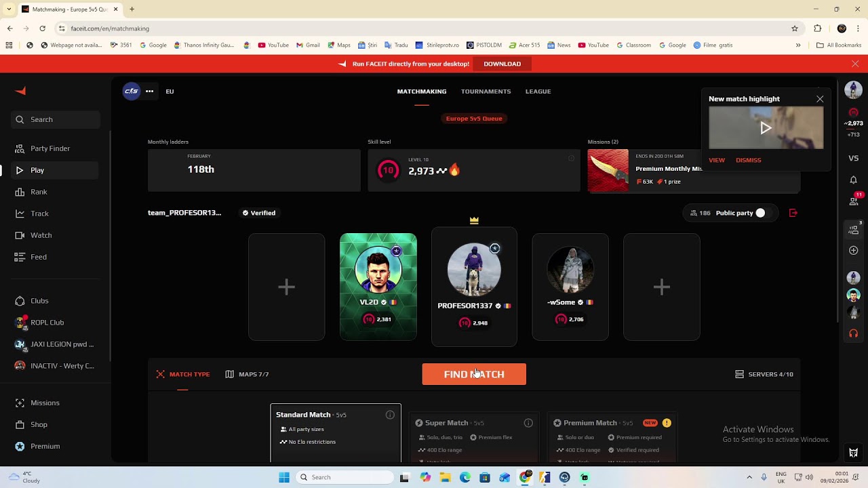Image resolution: width=868 pixels, height=488 pixels.
Task: Expand hidden bookmarks with the double chevron
Action: point(798,45)
